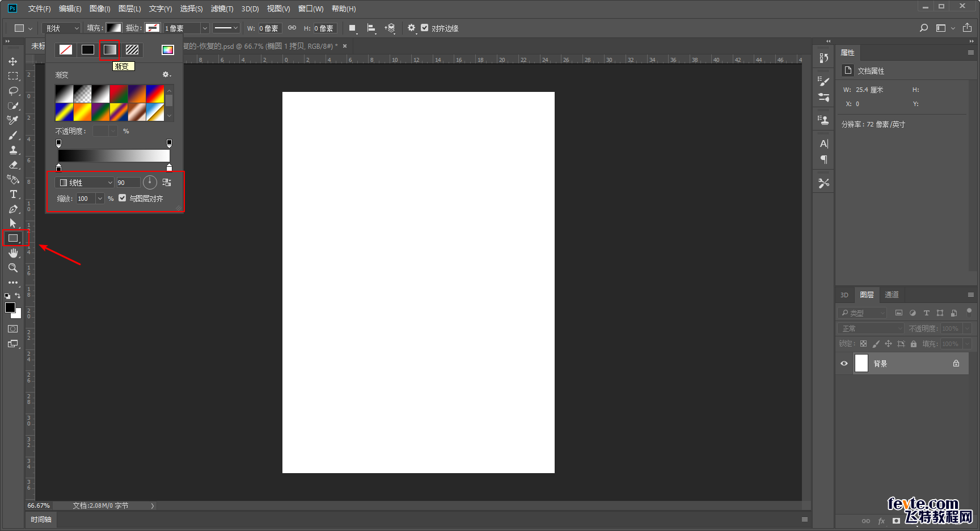Change the screen mode
980x531 pixels.
click(x=12, y=344)
